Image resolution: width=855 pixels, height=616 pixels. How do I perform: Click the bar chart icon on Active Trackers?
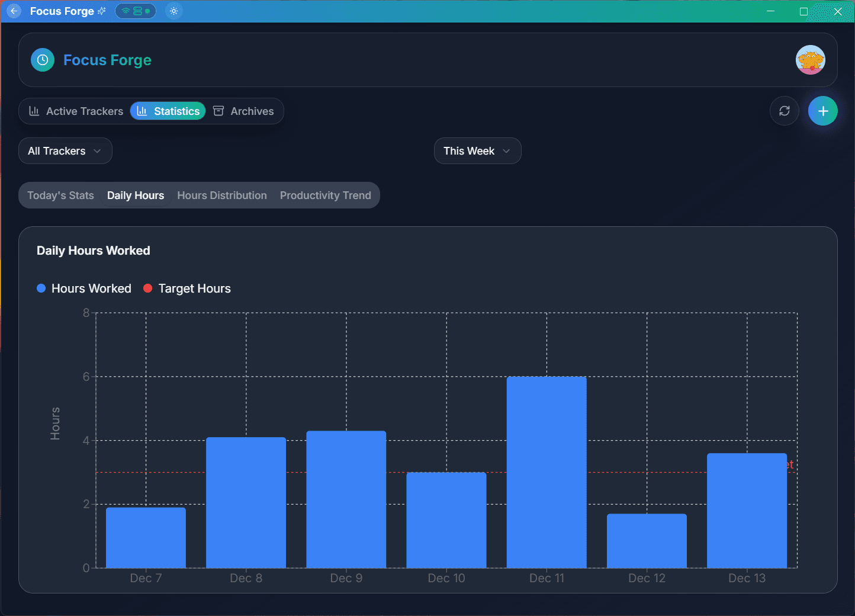34,111
